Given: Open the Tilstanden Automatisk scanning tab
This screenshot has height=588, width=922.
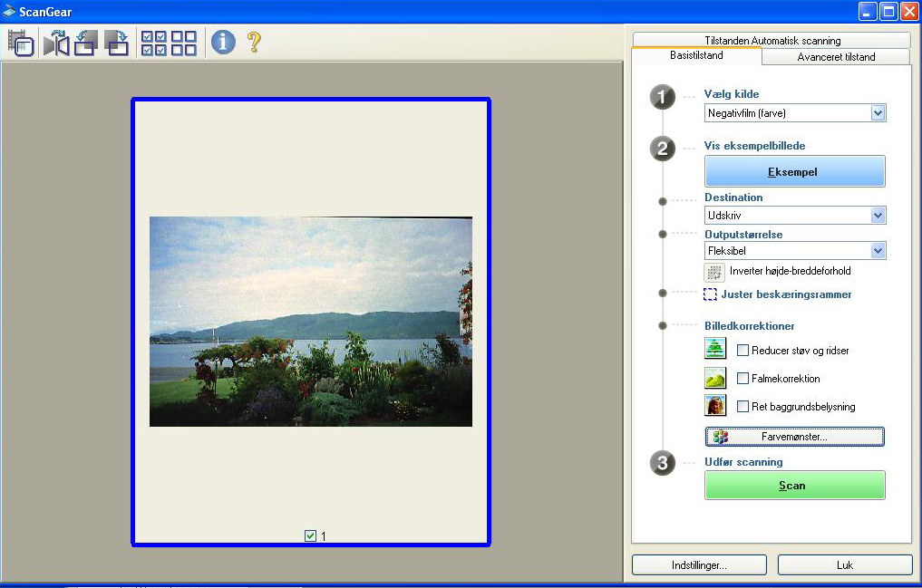Looking at the screenshot, I should (x=772, y=41).
